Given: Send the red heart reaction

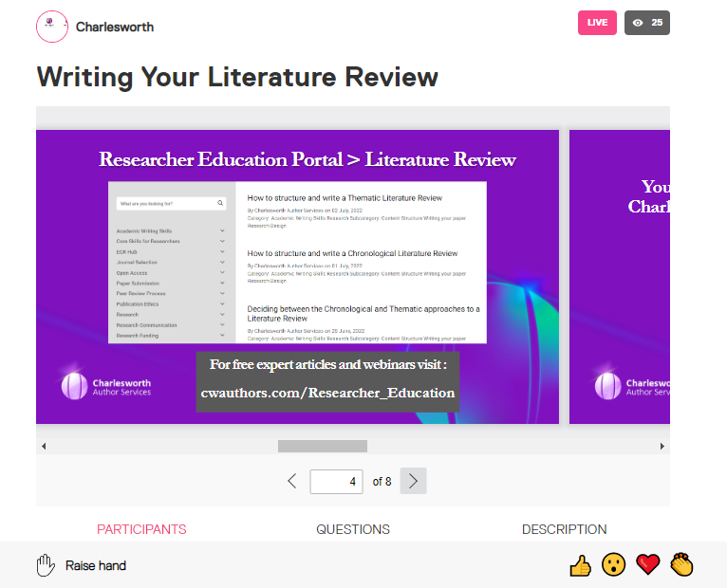Looking at the screenshot, I should 647,565.
